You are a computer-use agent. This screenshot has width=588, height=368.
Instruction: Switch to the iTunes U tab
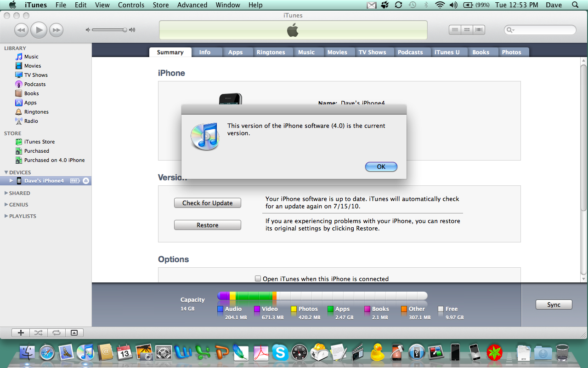point(447,52)
